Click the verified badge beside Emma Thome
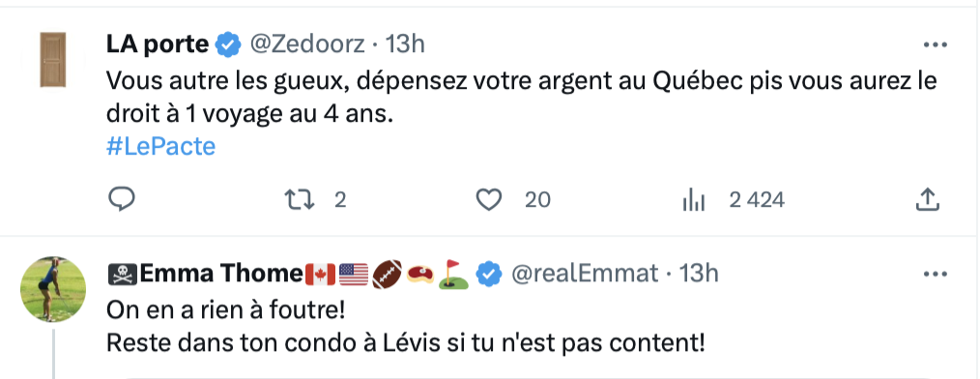 489,274
